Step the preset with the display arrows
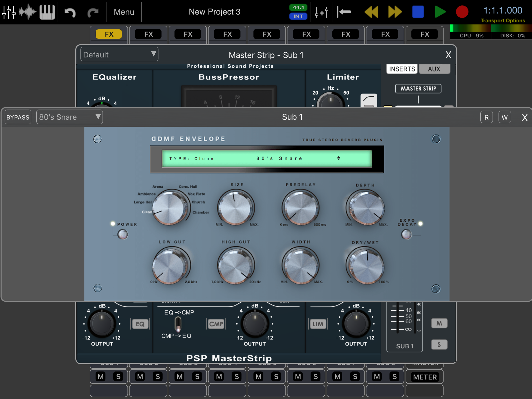The height and width of the screenshot is (399, 532). pyautogui.click(x=339, y=158)
